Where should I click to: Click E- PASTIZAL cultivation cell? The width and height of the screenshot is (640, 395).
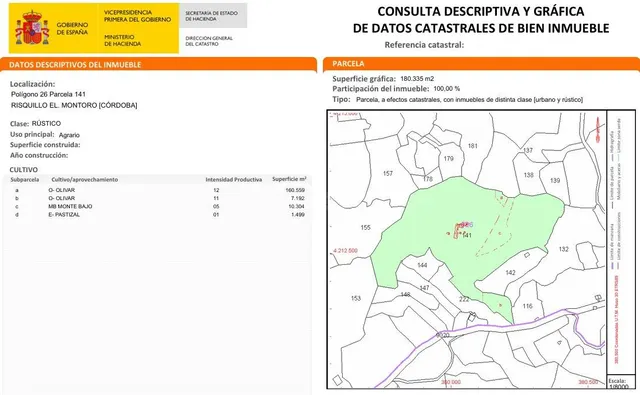(64, 215)
